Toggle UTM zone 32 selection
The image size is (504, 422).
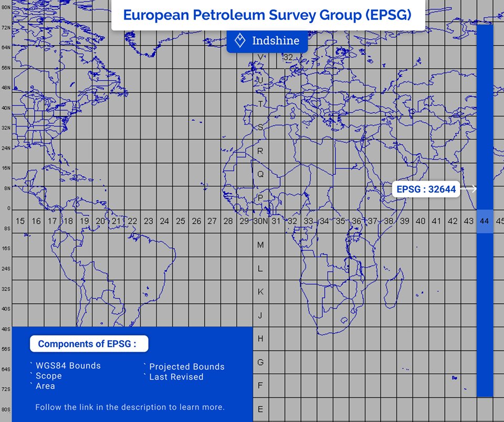(292, 221)
